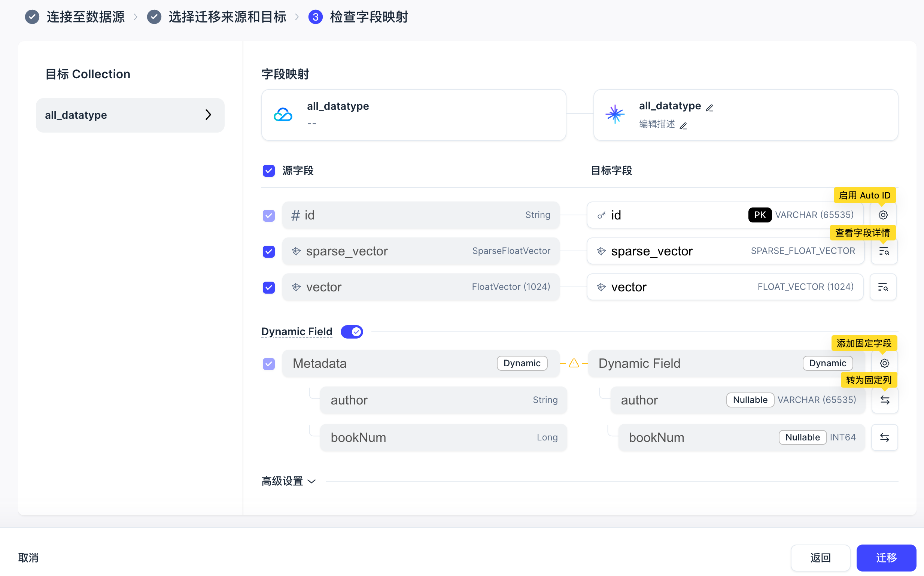Toggle checkbox for id source field
Image resolution: width=924 pixels, height=576 pixels.
(x=269, y=216)
